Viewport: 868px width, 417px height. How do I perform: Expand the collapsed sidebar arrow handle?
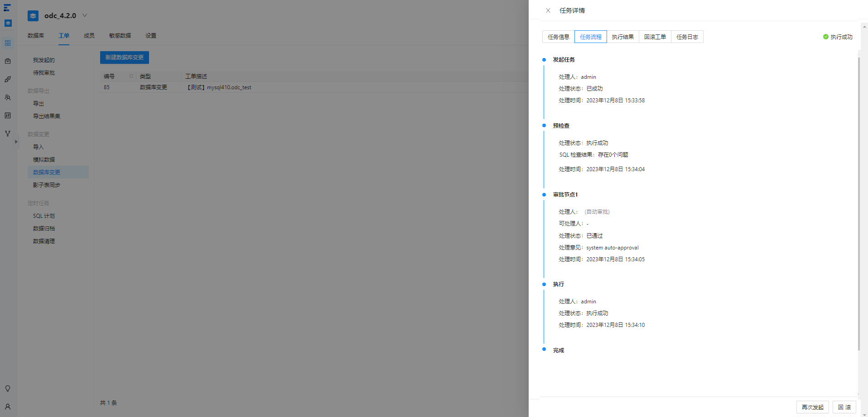click(16, 142)
